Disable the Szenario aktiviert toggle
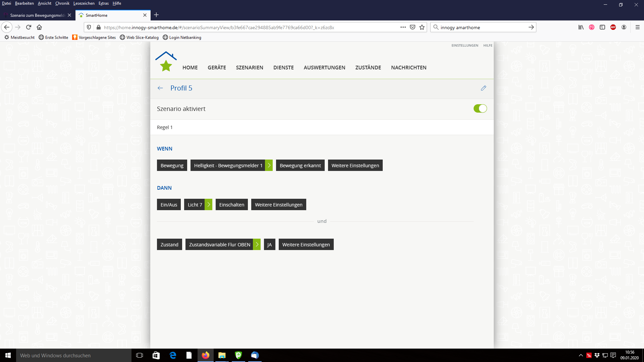 point(480,109)
